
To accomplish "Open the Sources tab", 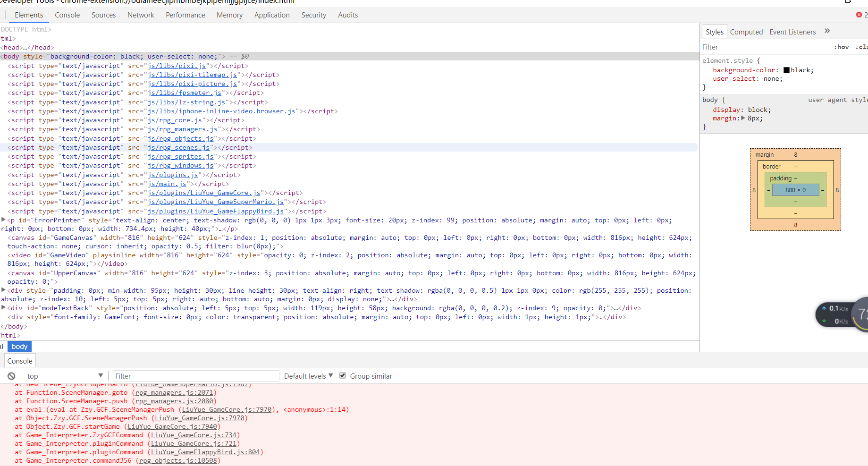I will pyautogui.click(x=103, y=15).
